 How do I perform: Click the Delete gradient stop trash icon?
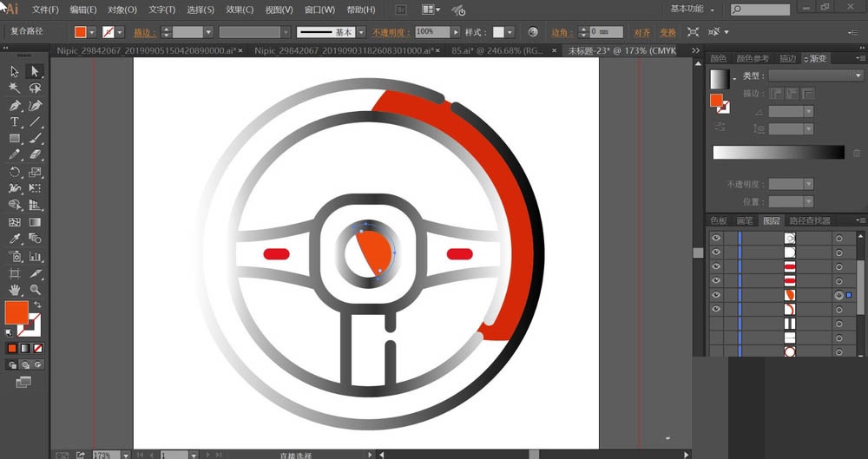tap(857, 154)
